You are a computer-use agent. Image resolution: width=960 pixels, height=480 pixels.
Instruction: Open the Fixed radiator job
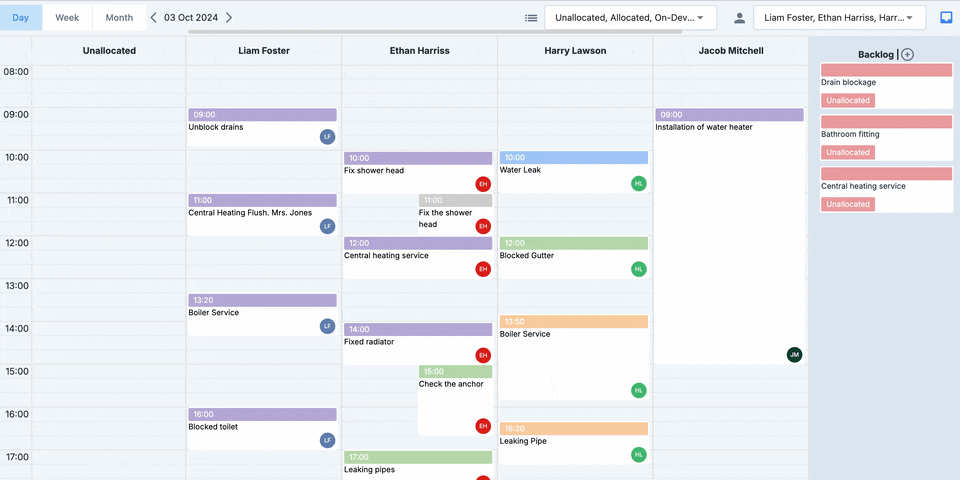point(418,343)
